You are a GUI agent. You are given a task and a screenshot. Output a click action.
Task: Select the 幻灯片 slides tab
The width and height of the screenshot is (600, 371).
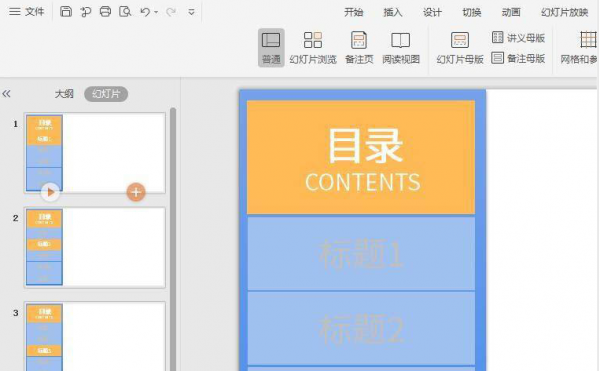point(106,94)
